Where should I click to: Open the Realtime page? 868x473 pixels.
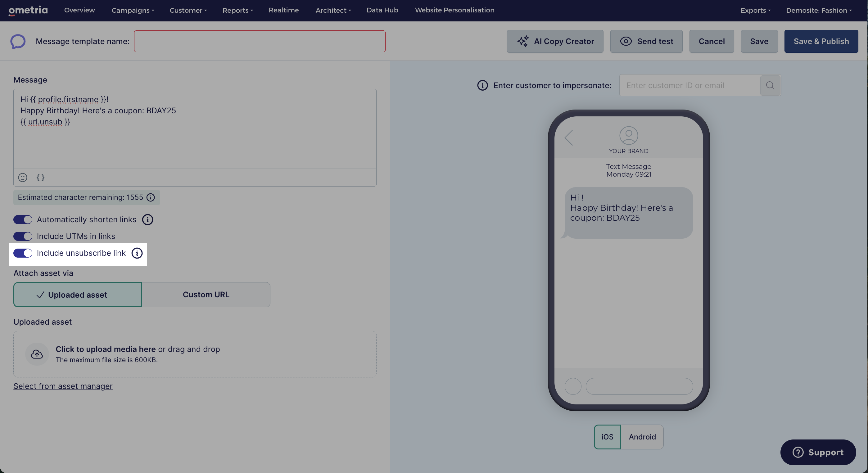(283, 10)
